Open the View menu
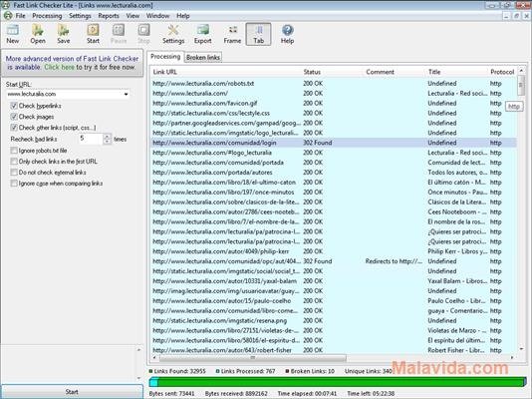532x399 pixels. (133, 16)
